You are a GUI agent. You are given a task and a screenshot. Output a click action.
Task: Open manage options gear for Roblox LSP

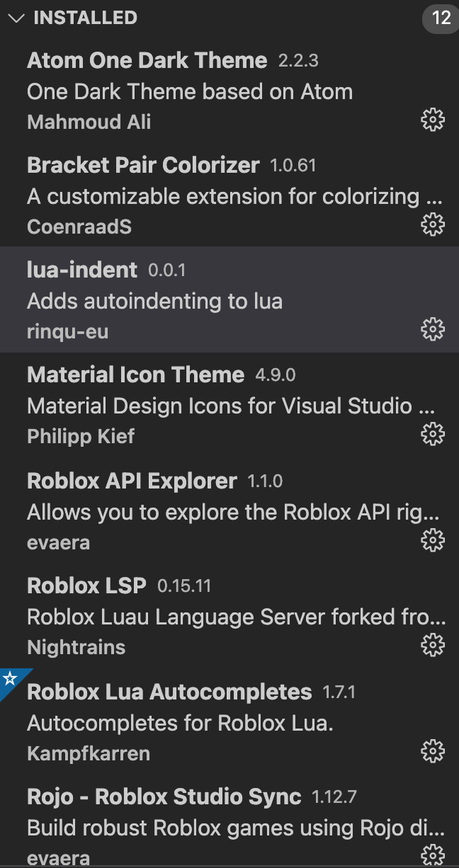pyautogui.click(x=433, y=646)
